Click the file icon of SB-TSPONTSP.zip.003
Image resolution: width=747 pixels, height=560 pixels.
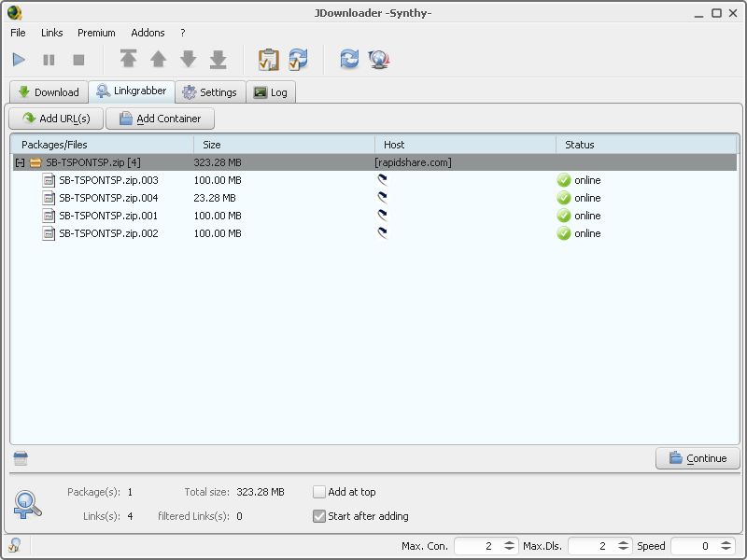pyautogui.click(x=49, y=180)
